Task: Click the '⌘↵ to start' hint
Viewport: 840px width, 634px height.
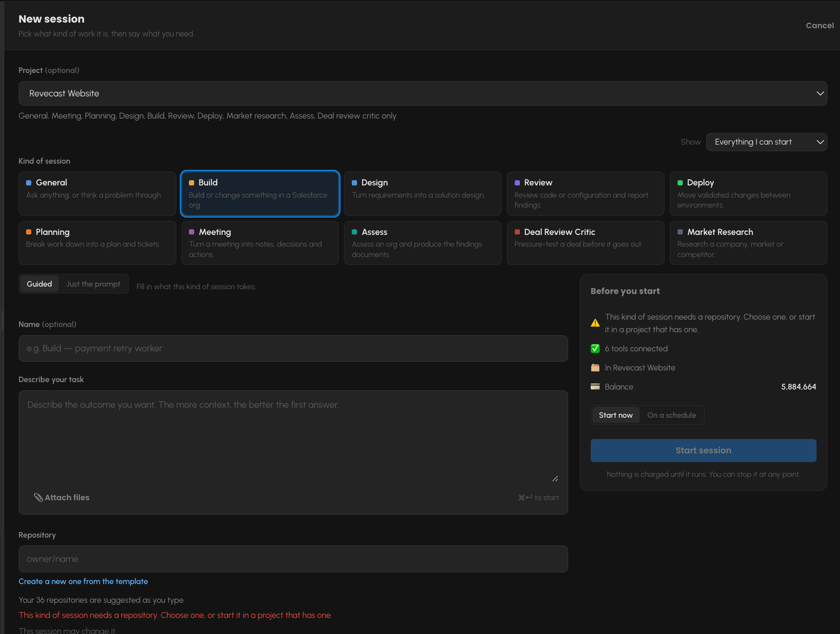Action: click(x=538, y=498)
